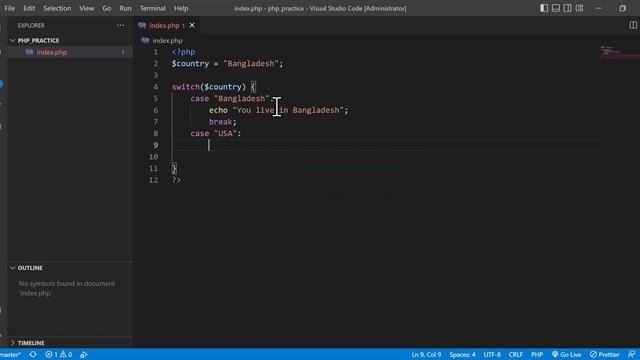Minimize the VS Code window
This screenshot has width=640, height=360.
[x=598, y=8]
